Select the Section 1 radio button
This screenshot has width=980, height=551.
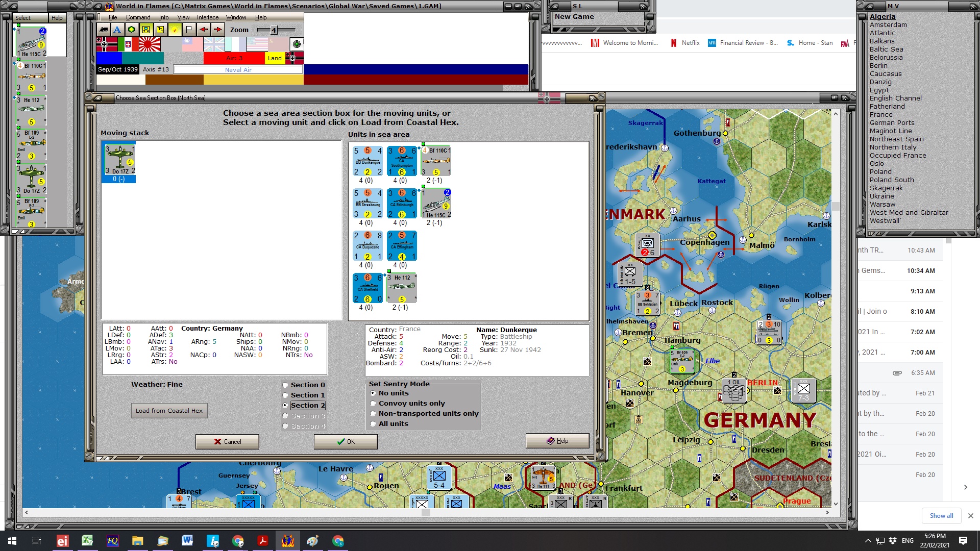pos(285,395)
